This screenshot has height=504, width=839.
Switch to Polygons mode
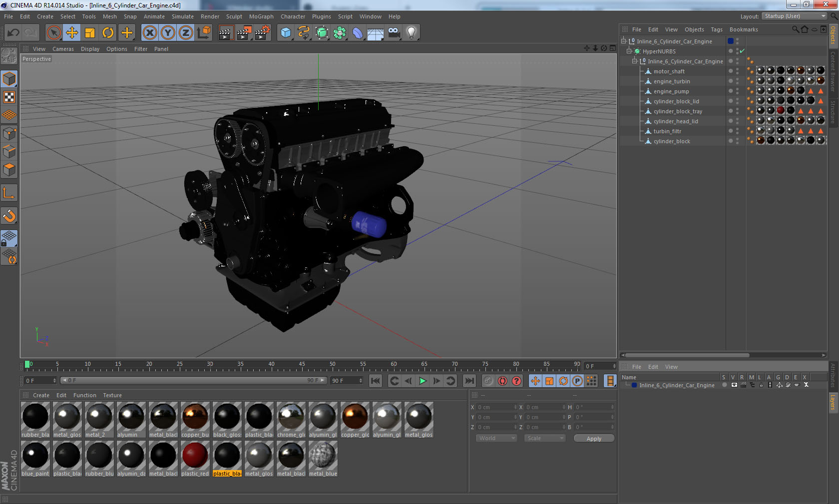pos(9,169)
